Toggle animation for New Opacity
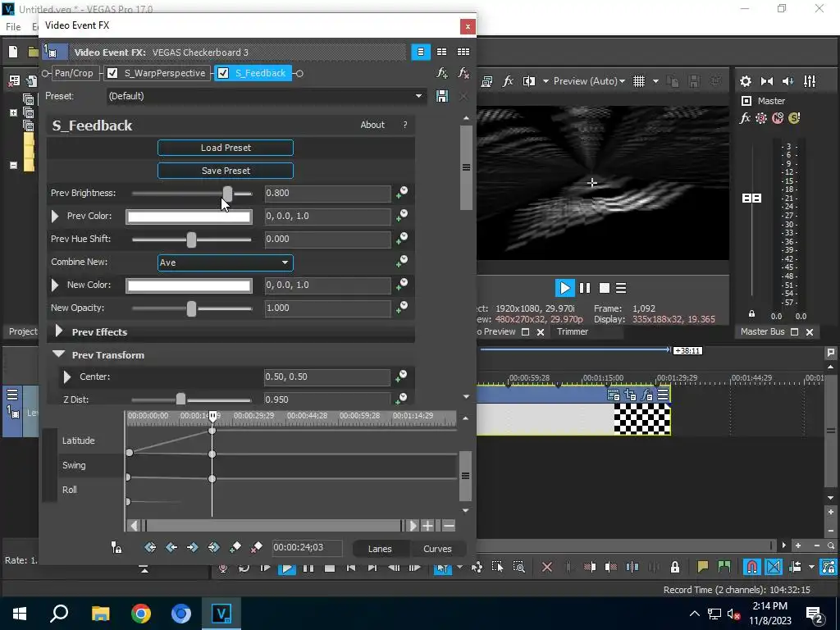 402,308
